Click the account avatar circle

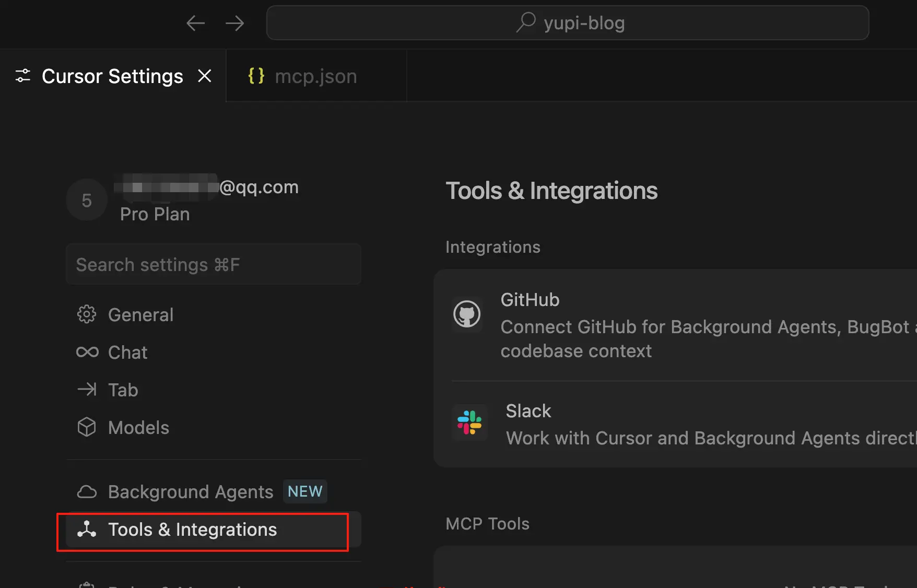(x=87, y=200)
